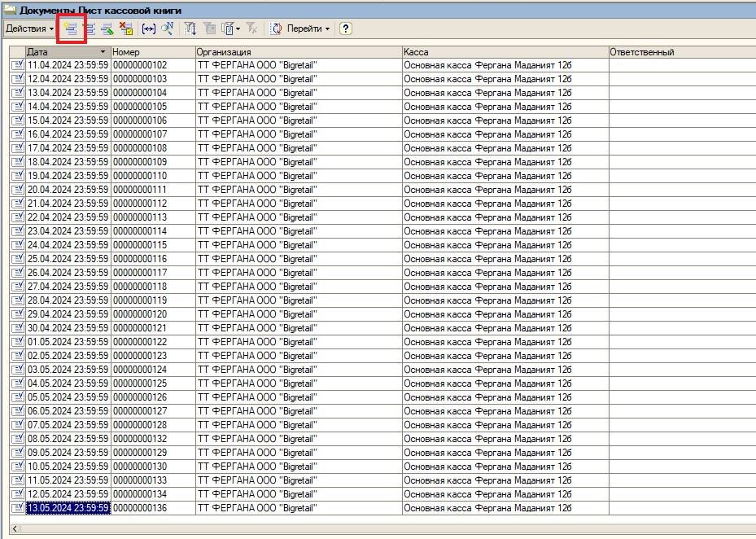Click sort arrow in Дата column header
The height and width of the screenshot is (539, 756).
point(103,52)
